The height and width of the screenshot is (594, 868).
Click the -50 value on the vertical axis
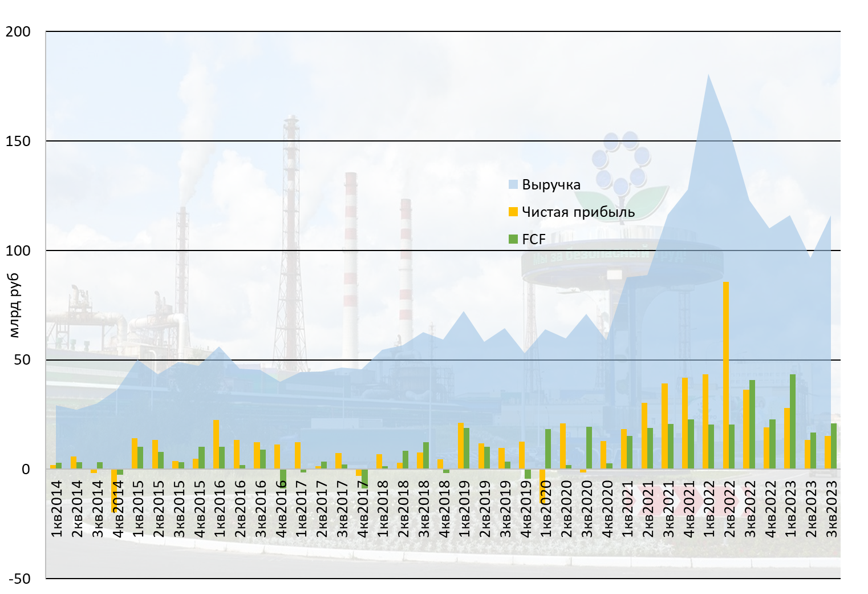tap(20, 579)
